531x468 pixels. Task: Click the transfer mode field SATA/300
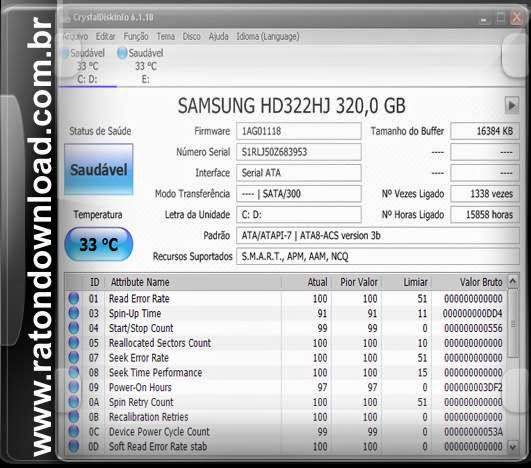(x=299, y=194)
